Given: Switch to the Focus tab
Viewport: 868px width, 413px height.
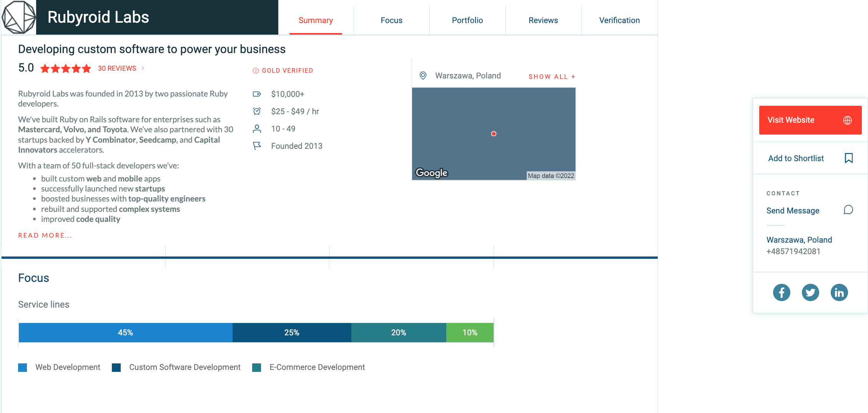Looking at the screenshot, I should coord(391,20).
